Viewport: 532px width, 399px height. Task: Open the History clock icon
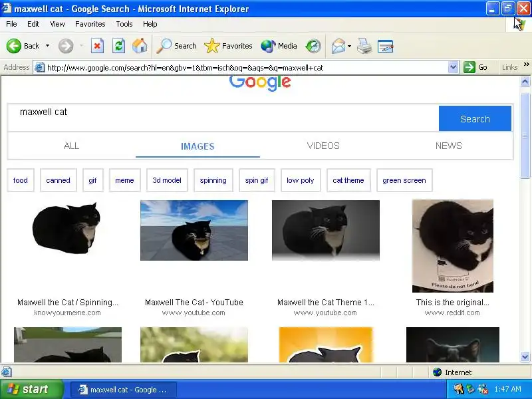[313, 46]
